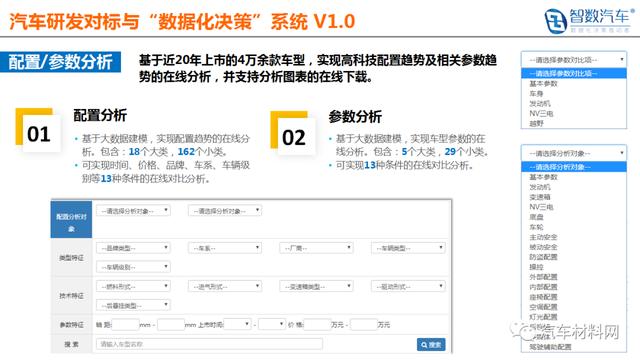Select highlighted 请选择参数对比项 placeholder option
The image size is (640, 360).
(574, 73)
